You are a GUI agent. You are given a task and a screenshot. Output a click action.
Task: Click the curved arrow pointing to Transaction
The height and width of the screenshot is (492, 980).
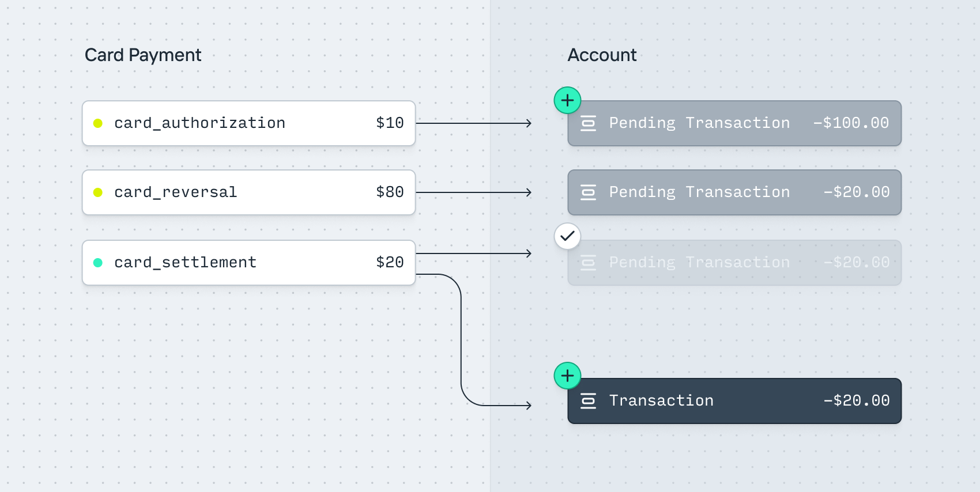coord(462,346)
